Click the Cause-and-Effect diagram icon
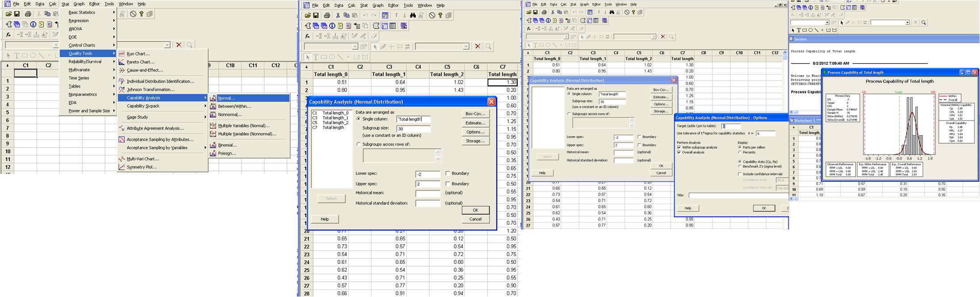 click(122, 70)
